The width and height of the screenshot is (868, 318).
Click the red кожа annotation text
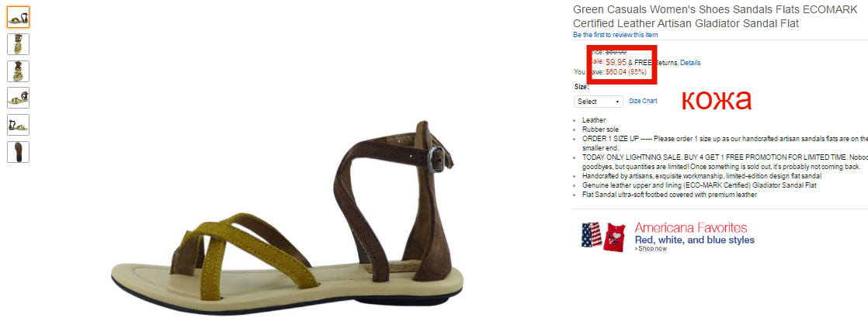pos(716,99)
